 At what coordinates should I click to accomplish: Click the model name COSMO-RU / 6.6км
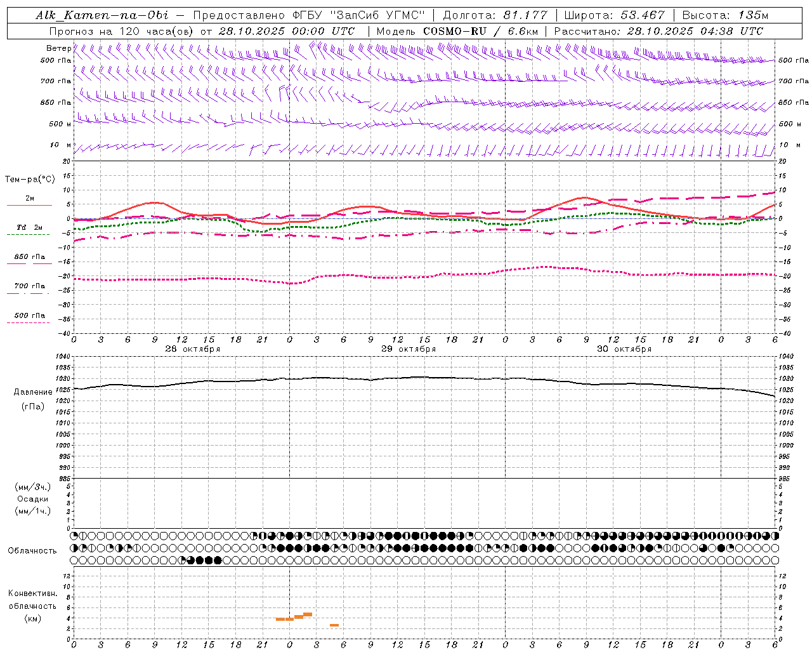click(480, 31)
